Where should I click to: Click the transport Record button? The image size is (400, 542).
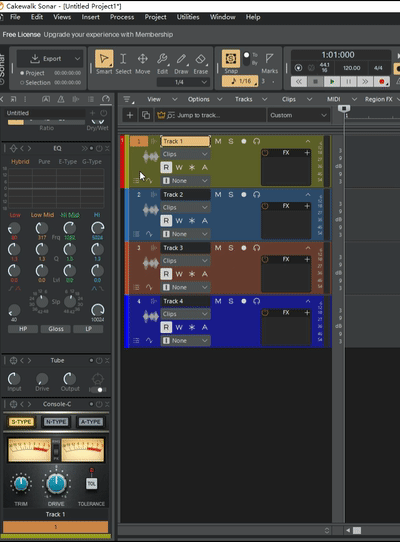coord(382,82)
